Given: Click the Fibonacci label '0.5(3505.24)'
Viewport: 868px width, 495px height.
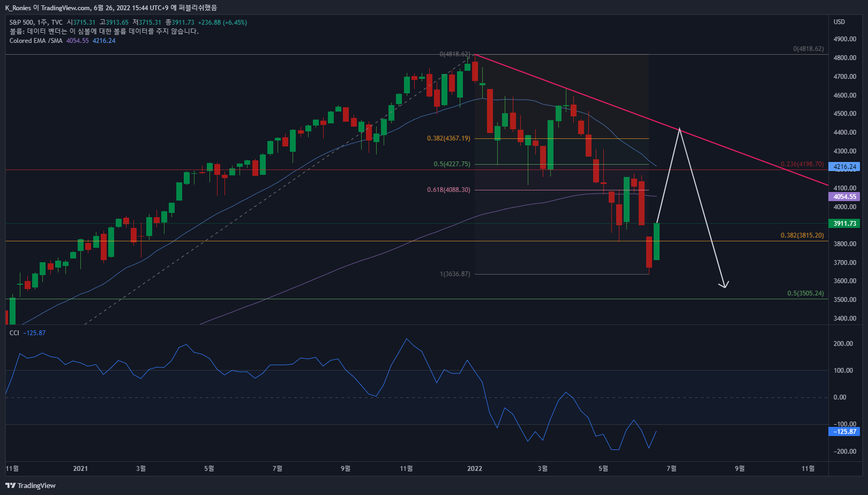Looking at the screenshot, I should click(x=805, y=293).
